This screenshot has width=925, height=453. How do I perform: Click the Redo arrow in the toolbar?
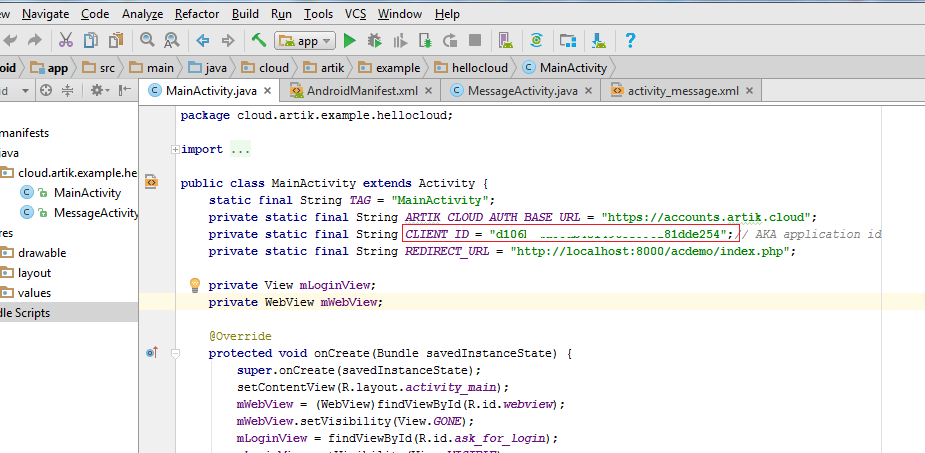(x=35, y=40)
